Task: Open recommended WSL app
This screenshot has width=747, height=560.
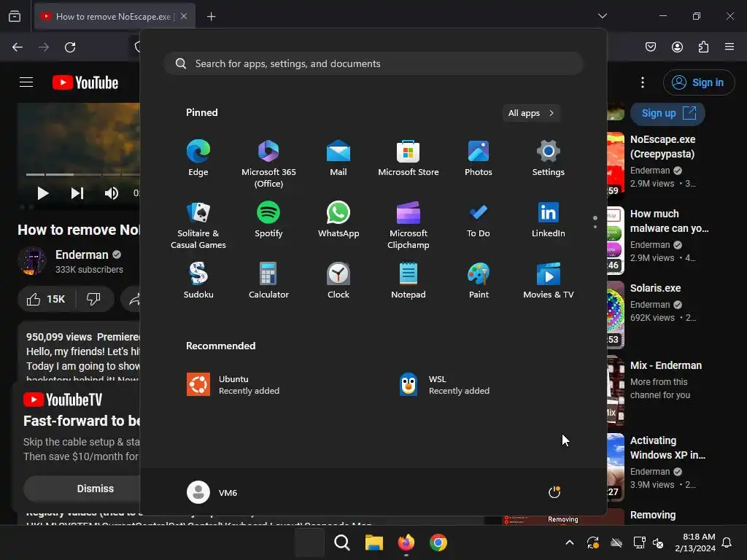Action: (444, 385)
